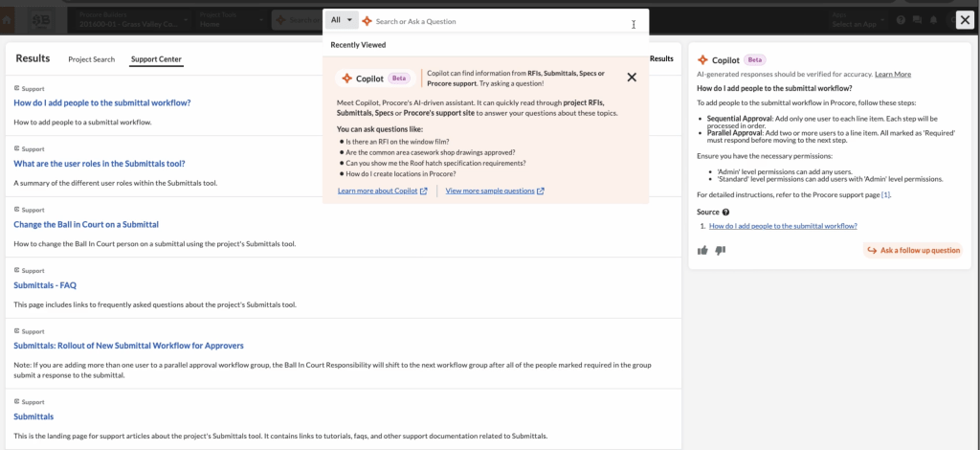Click the Search or Ask a Question field
Viewport: 980px width, 450px height.
pos(500,21)
